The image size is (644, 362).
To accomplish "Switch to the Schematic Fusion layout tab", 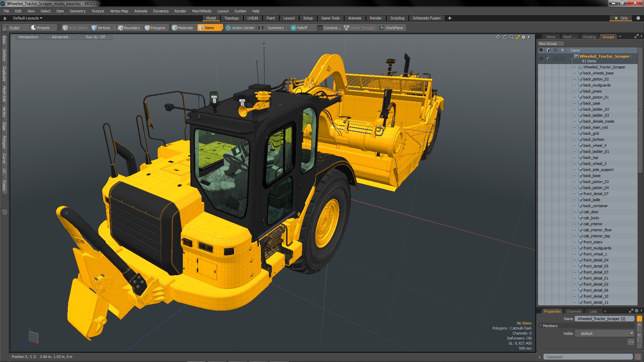I will (426, 18).
